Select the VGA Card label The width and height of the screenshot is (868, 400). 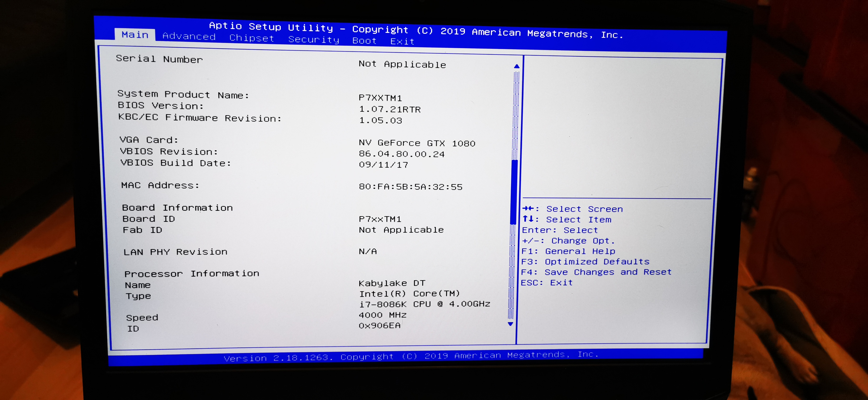pyautogui.click(x=149, y=140)
